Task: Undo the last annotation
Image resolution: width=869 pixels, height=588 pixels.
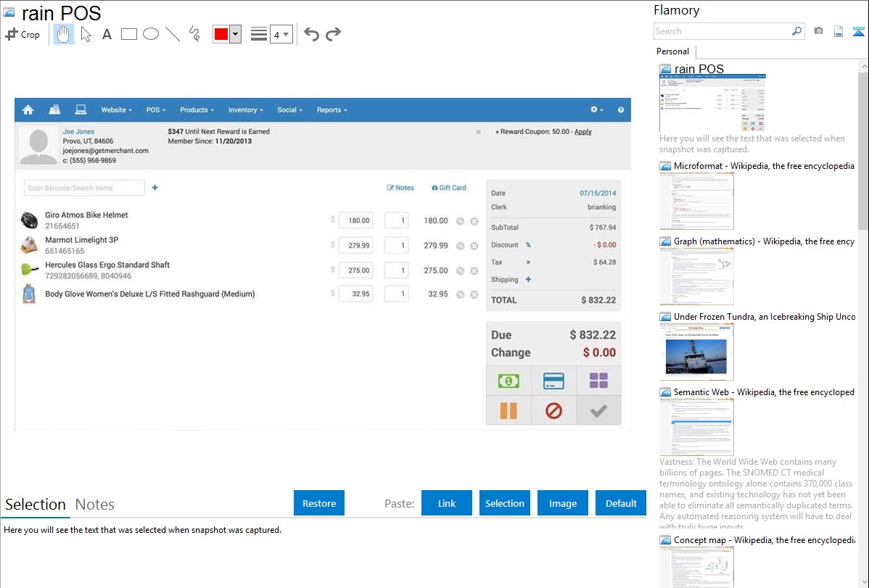Action: click(x=311, y=34)
